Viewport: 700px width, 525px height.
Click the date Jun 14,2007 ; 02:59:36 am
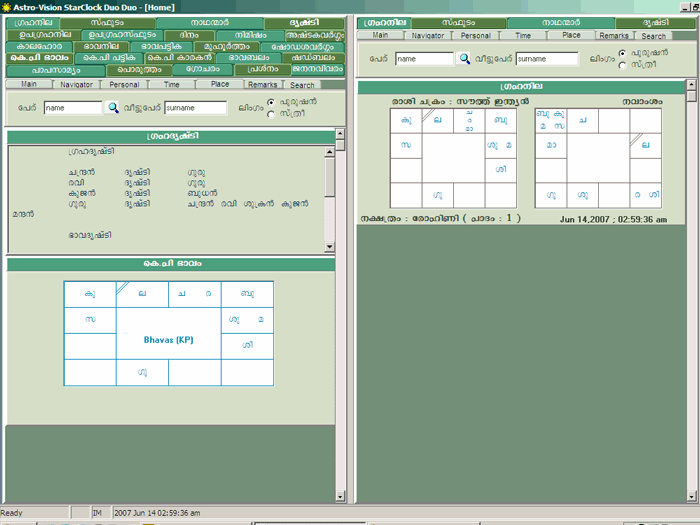click(x=613, y=220)
